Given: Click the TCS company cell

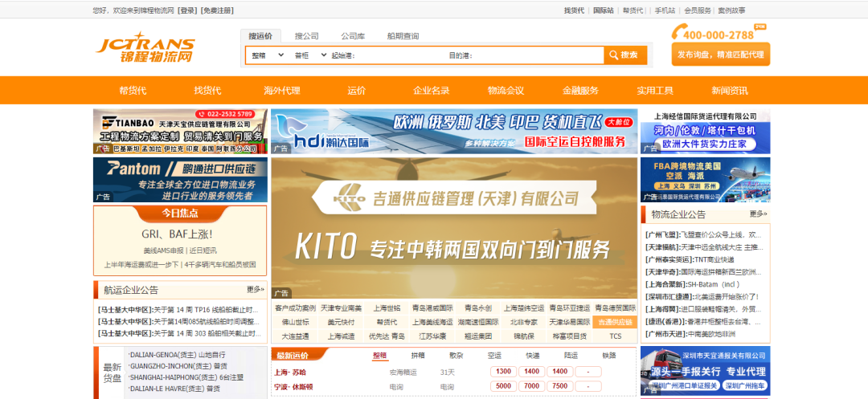Looking at the screenshot, I should pos(615,336).
